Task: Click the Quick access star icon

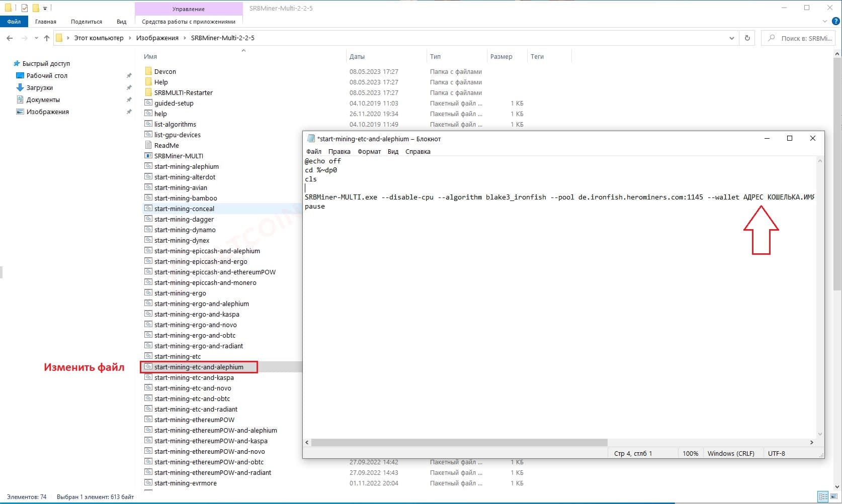Action: pos(17,63)
